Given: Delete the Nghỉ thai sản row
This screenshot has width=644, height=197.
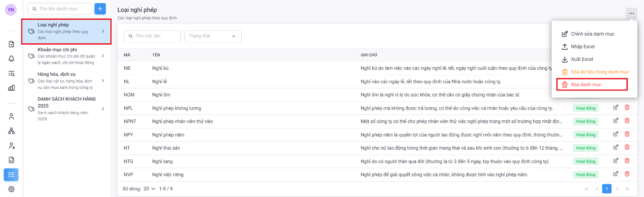Looking at the screenshot, I should point(627,147).
